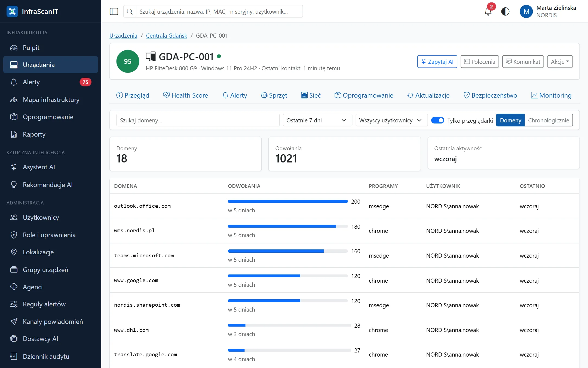
Task: Open Alerty in the sidebar
Action: (51, 82)
